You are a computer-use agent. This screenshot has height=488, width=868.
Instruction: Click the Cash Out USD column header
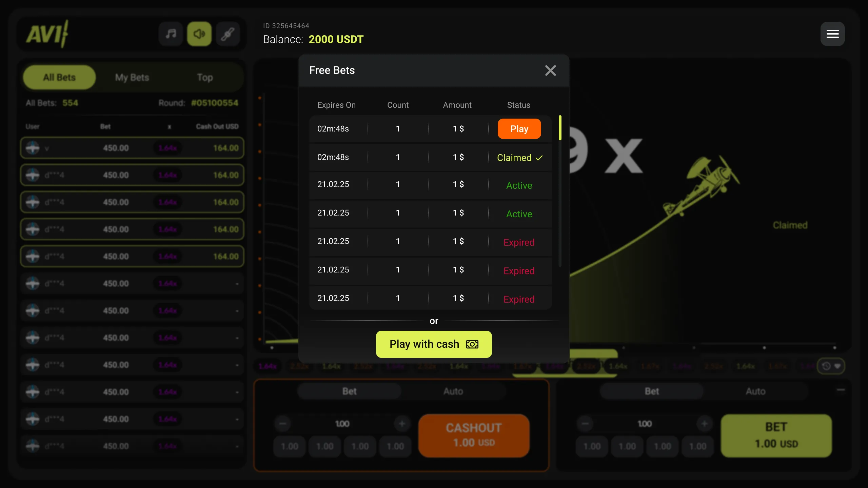pyautogui.click(x=217, y=126)
